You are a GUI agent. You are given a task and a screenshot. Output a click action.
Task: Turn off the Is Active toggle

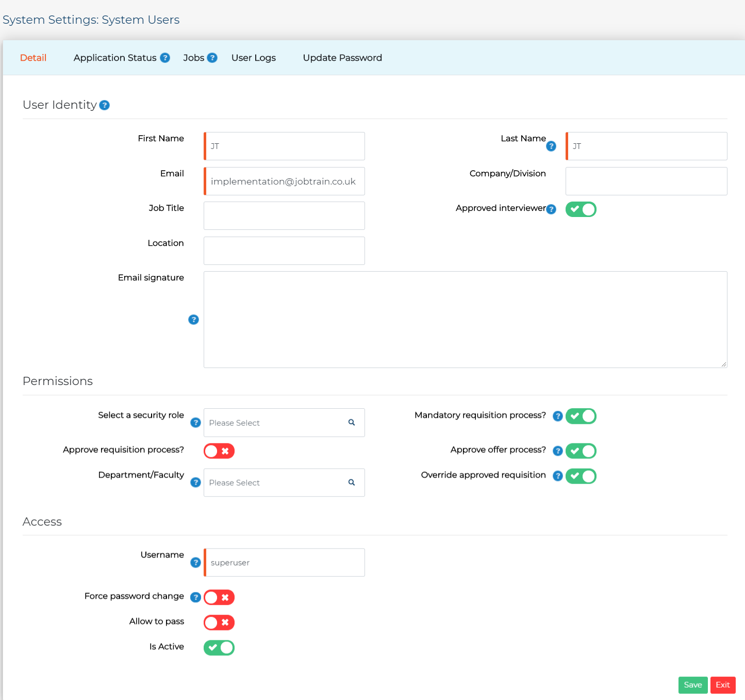click(x=219, y=647)
